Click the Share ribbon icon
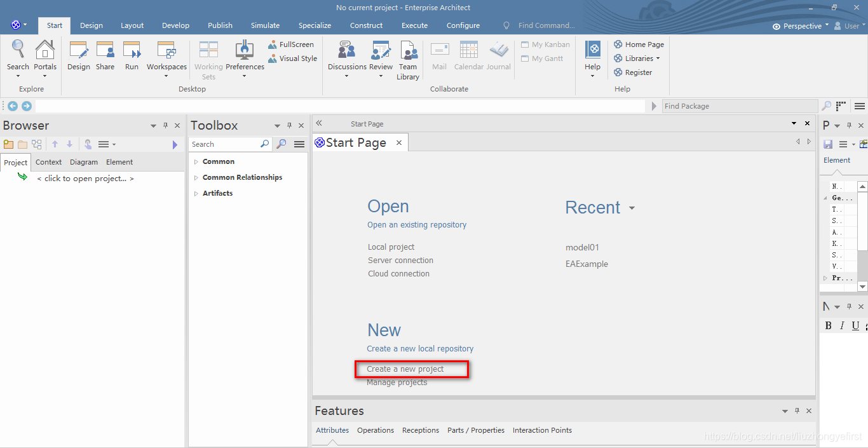868x448 pixels. point(105,56)
